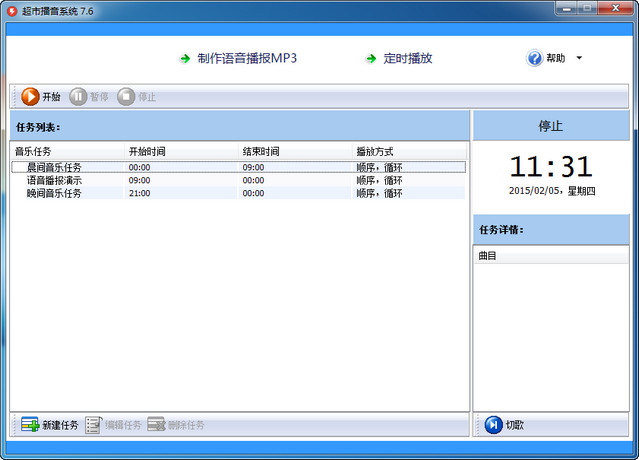Expand the dropdown arrow next to 帮助
Image resolution: width=639 pixels, height=460 pixels.
[579, 58]
